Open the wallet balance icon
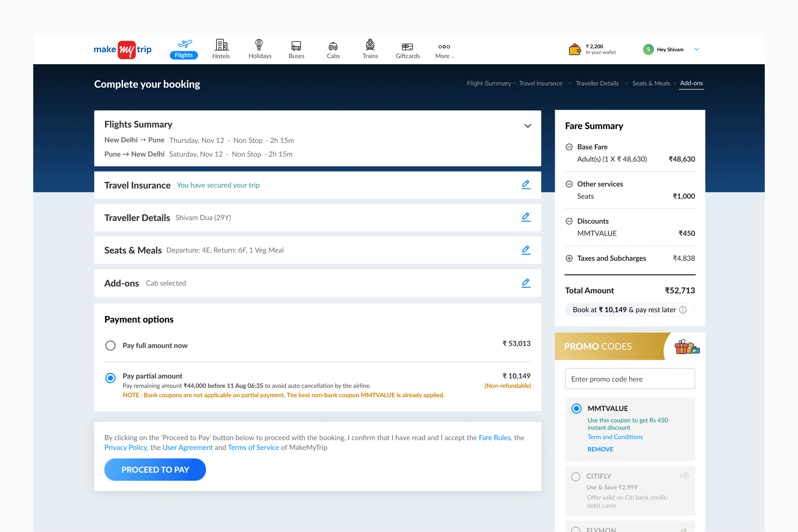Image resolution: width=798 pixels, height=532 pixels. 575,49
